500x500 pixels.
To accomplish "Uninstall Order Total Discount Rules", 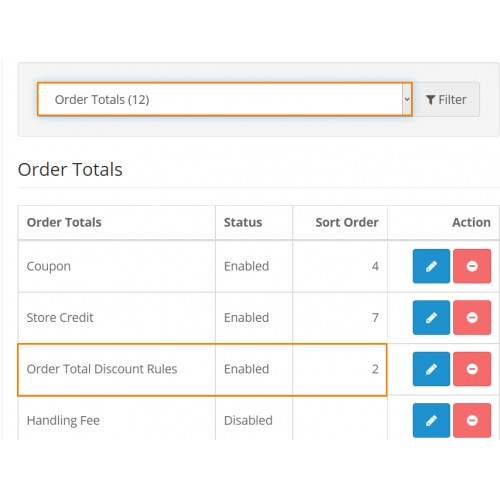I will click(x=472, y=369).
